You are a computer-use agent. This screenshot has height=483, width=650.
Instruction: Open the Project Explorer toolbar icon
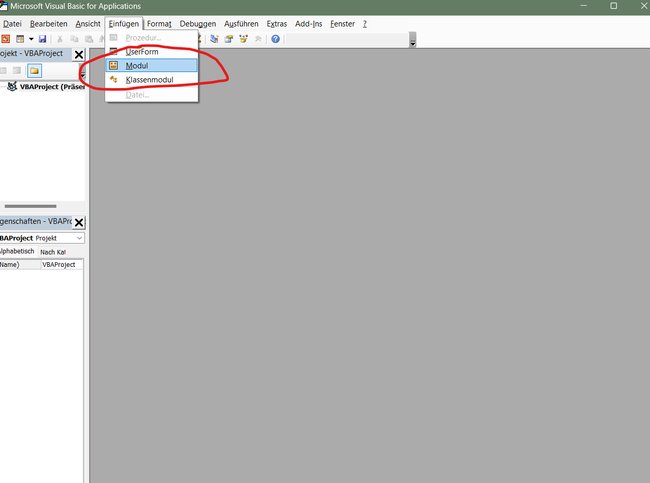pyautogui.click(x=214, y=39)
